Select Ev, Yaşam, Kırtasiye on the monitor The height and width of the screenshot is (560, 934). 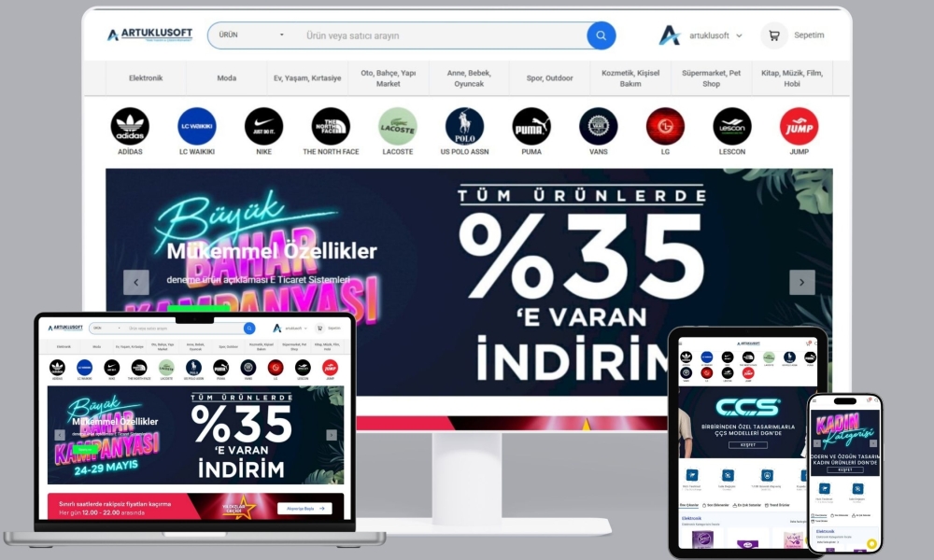[307, 78]
